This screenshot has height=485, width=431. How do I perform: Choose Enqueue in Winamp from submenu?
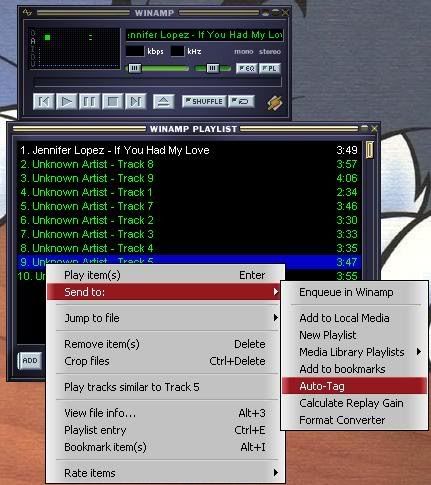point(354,292)
